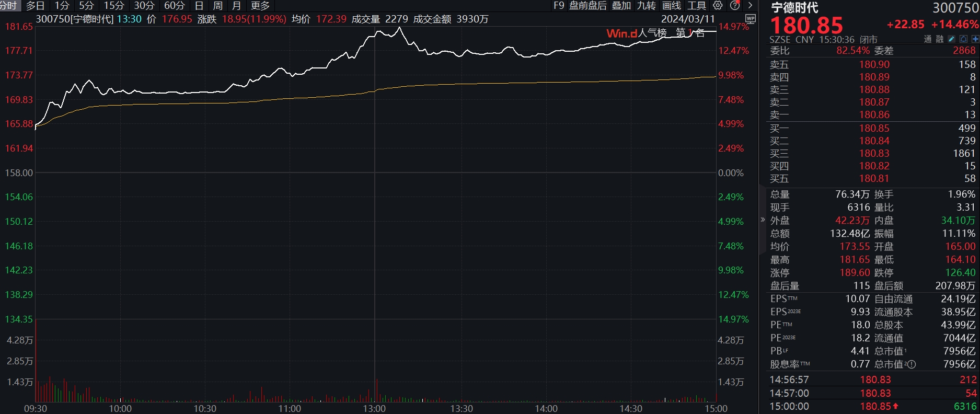Click the 开盘 open price 165.00
The height and width of the screenshot is (414, 980).
pyautogui.click(x=960, y=246)
